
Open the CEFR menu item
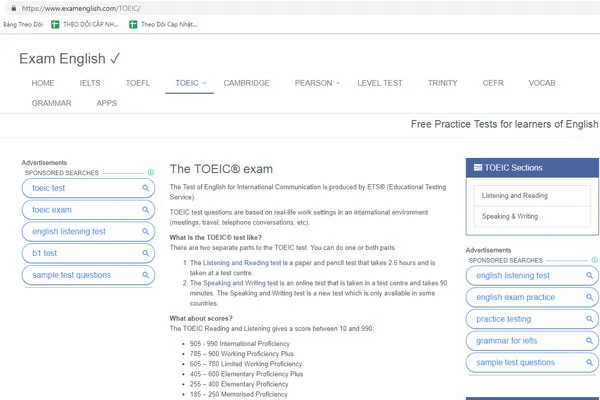tap(493, 83)
